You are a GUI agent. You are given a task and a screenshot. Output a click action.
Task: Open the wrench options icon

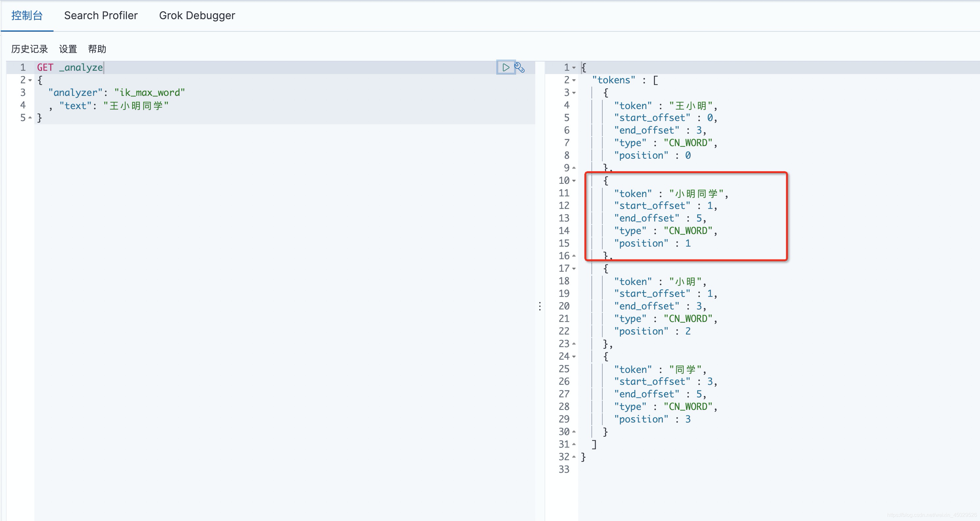pos(520,67)
